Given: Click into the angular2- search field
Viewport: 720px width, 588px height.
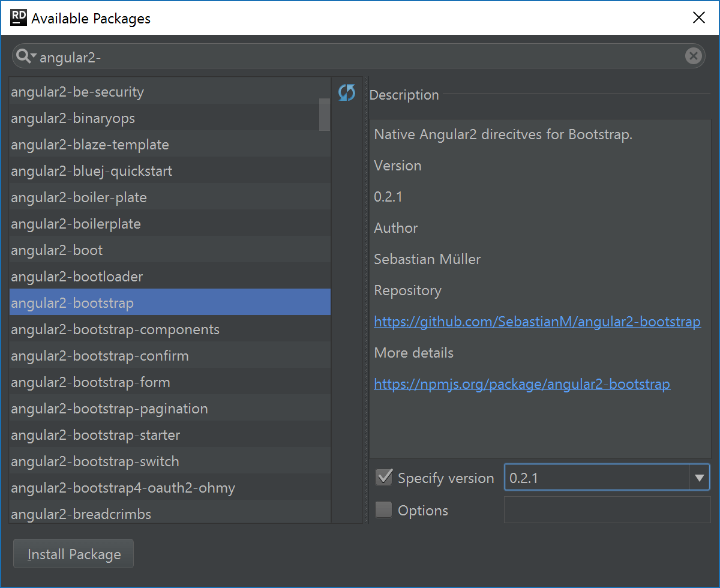Looking at the screenshot, I should click(360, 57).
